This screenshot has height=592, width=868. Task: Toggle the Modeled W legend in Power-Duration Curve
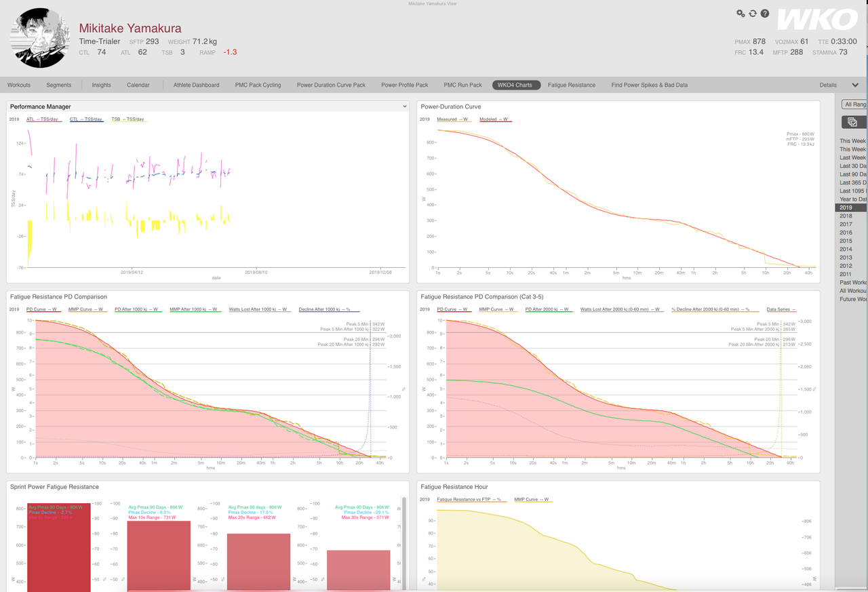tap(495, 119)
